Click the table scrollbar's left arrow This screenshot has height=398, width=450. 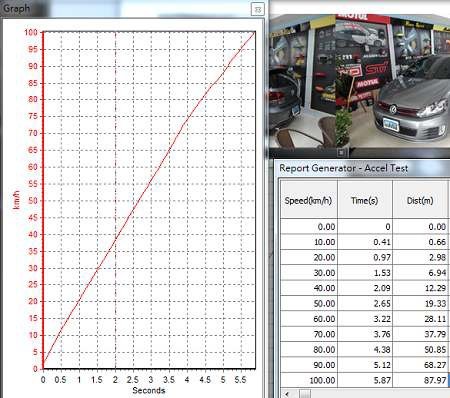tap(286, 394)
